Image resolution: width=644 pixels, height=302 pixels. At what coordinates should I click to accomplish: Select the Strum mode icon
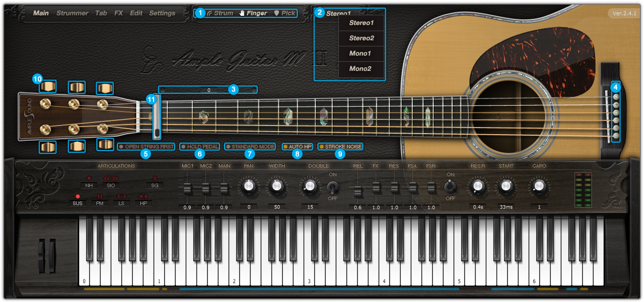(x=210, y=13)
